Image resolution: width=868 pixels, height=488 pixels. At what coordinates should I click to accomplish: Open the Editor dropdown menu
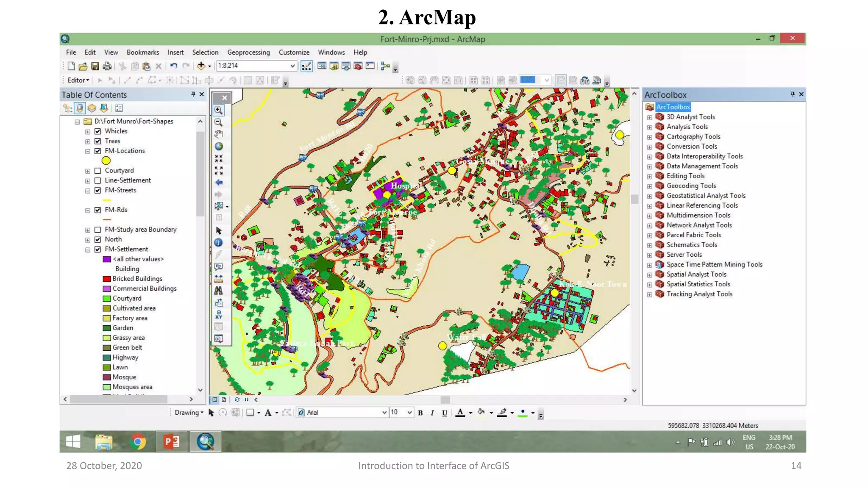(x=78, y=80)
